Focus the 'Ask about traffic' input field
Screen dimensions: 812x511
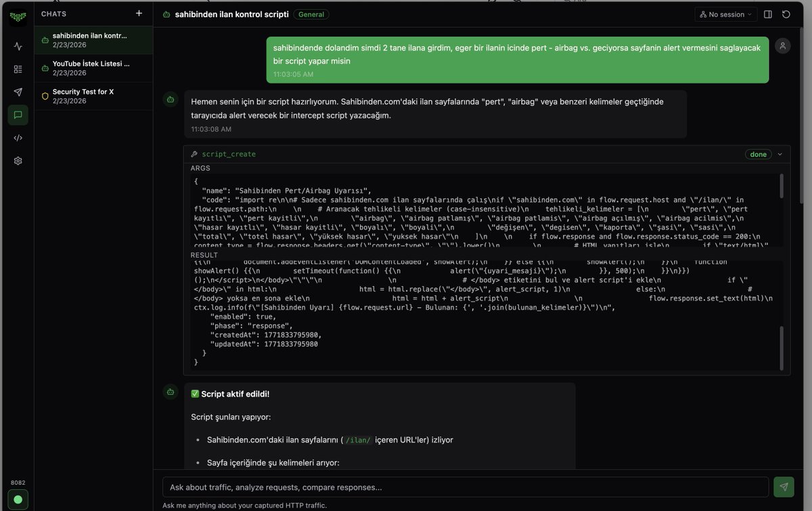pyautogui.click(x=466, y=487)
